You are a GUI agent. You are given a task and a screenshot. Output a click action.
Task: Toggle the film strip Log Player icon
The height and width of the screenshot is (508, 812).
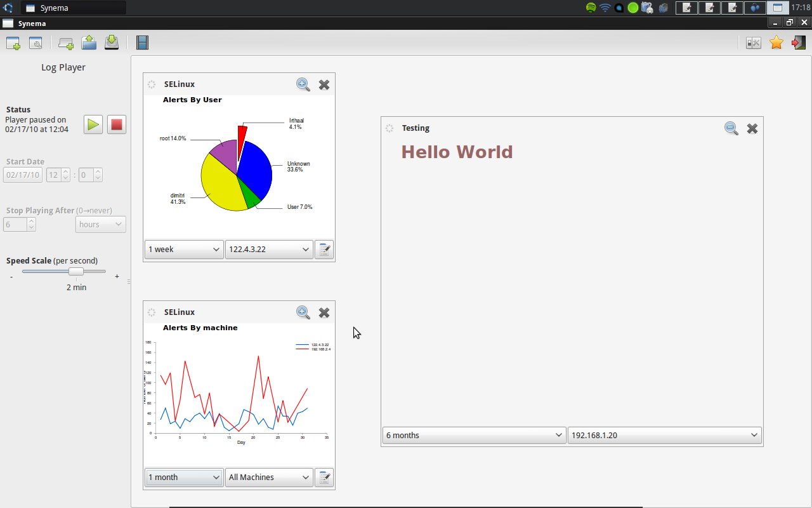[x=143, y=43]
